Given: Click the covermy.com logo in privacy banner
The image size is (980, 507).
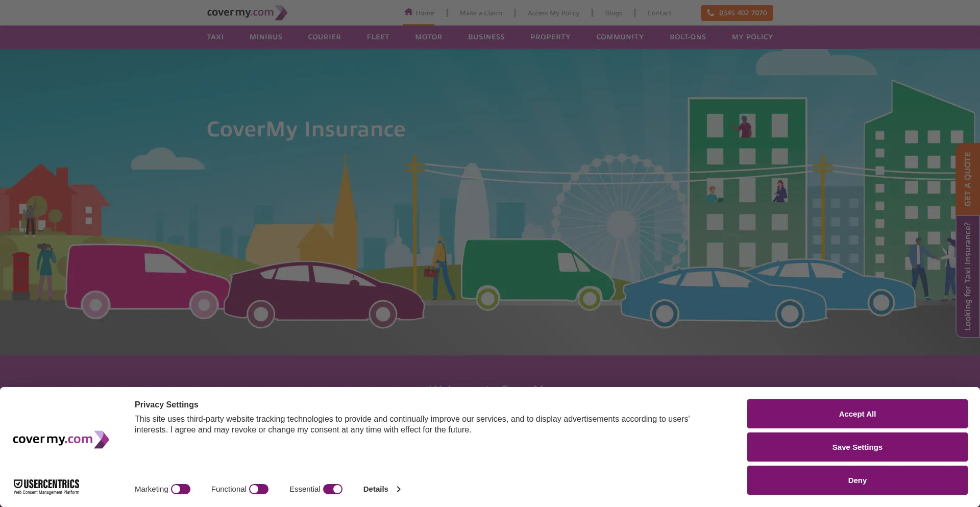Looking at the screenshot, I should click(x=61, y=440).
